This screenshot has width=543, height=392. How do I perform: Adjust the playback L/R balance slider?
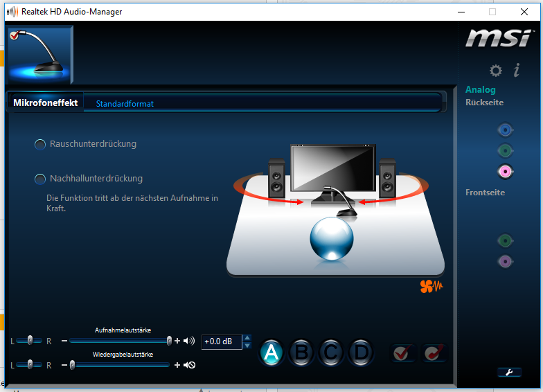29,364
